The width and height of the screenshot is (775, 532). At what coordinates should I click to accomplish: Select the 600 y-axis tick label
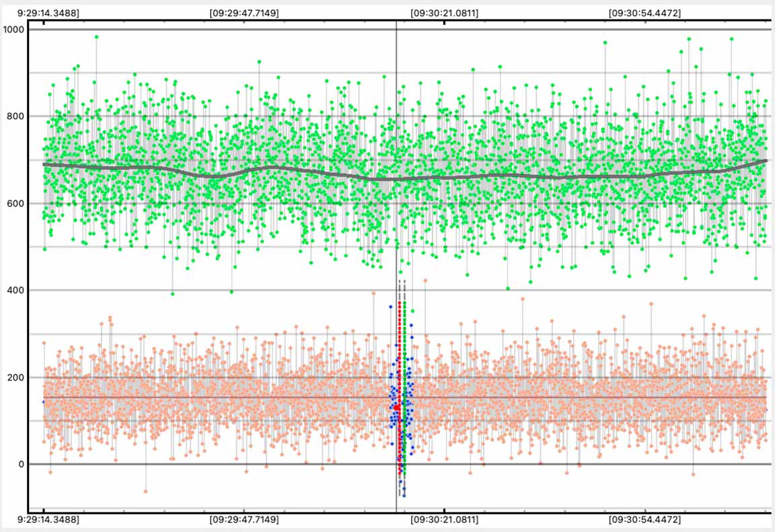pos(16,203)
